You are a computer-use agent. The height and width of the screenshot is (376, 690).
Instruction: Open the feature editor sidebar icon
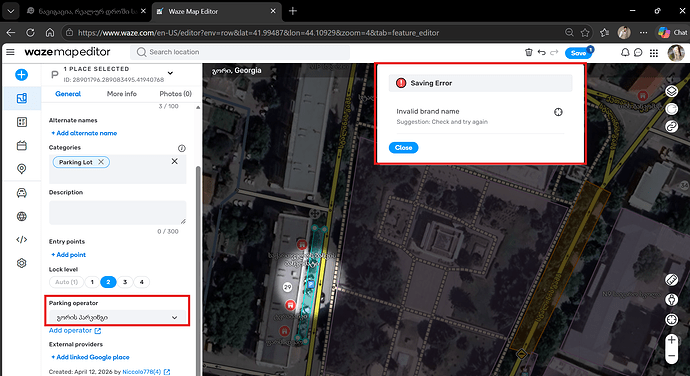[x=22, y=98]
